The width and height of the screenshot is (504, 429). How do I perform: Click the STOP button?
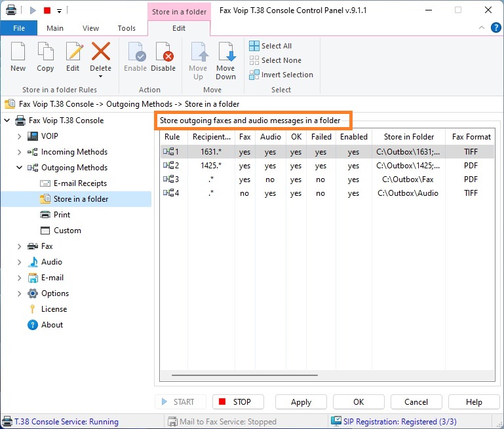(238, 402)
